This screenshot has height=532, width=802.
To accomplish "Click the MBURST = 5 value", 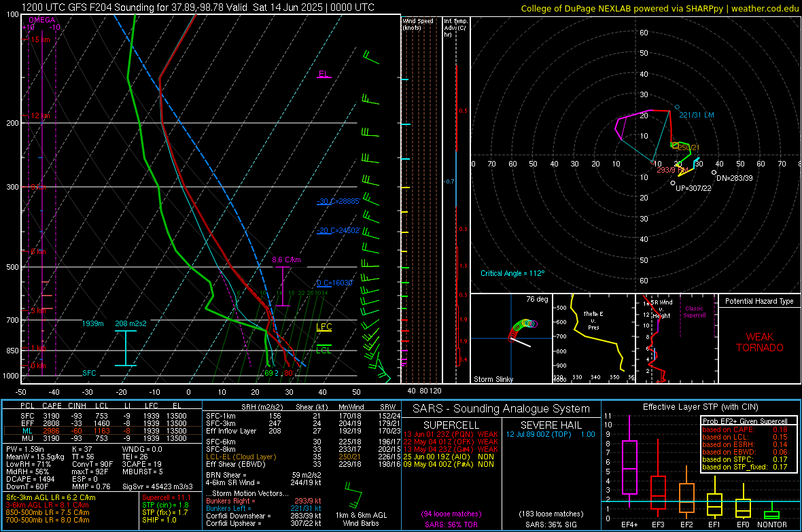I will pyautogui.click(x=143, y=472).
